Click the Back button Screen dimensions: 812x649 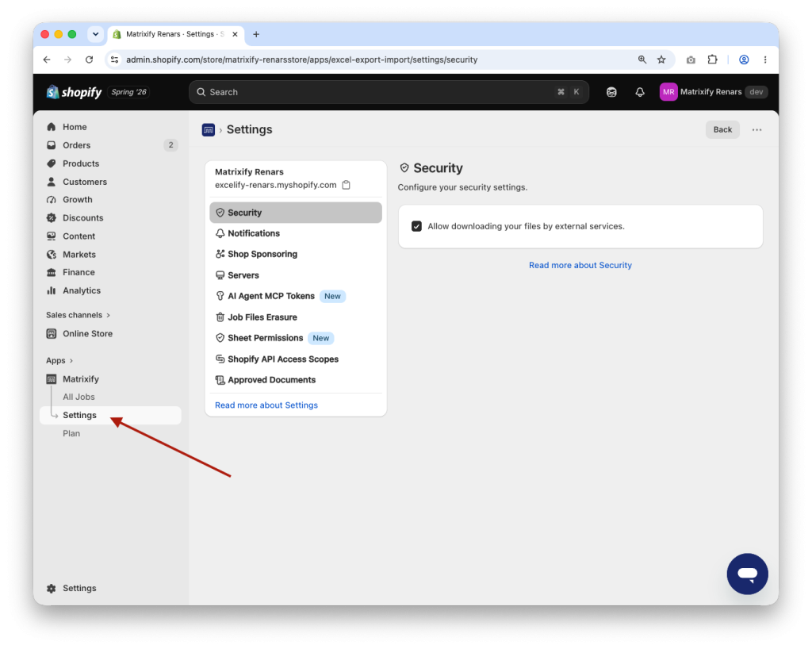[722, 129]
